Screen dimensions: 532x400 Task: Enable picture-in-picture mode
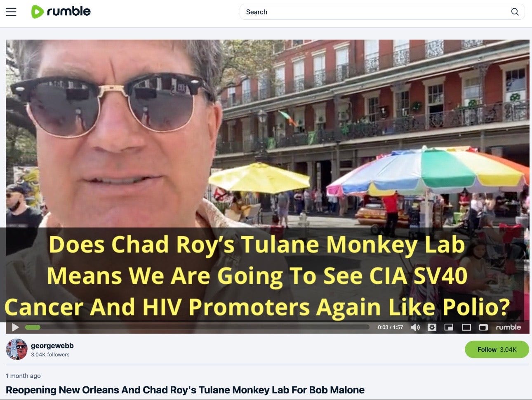(x=449, y=327)
